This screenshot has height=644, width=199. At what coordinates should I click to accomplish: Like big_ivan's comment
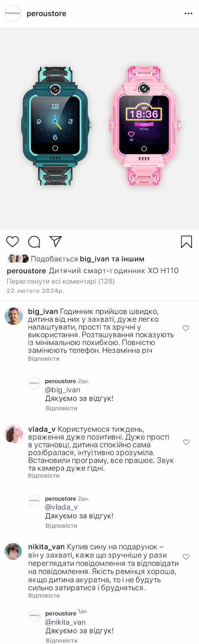pos(186,328)
